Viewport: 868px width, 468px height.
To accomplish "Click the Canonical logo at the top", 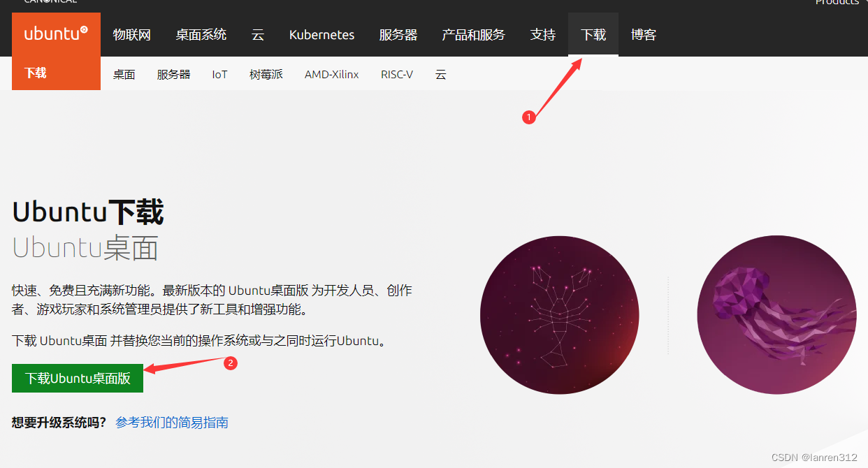I will coord(50,2).
